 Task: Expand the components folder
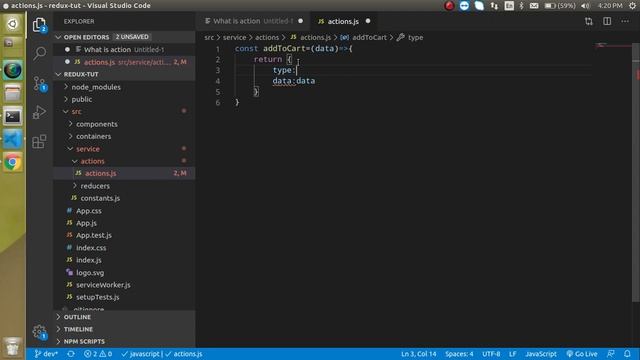pos(124,124)
